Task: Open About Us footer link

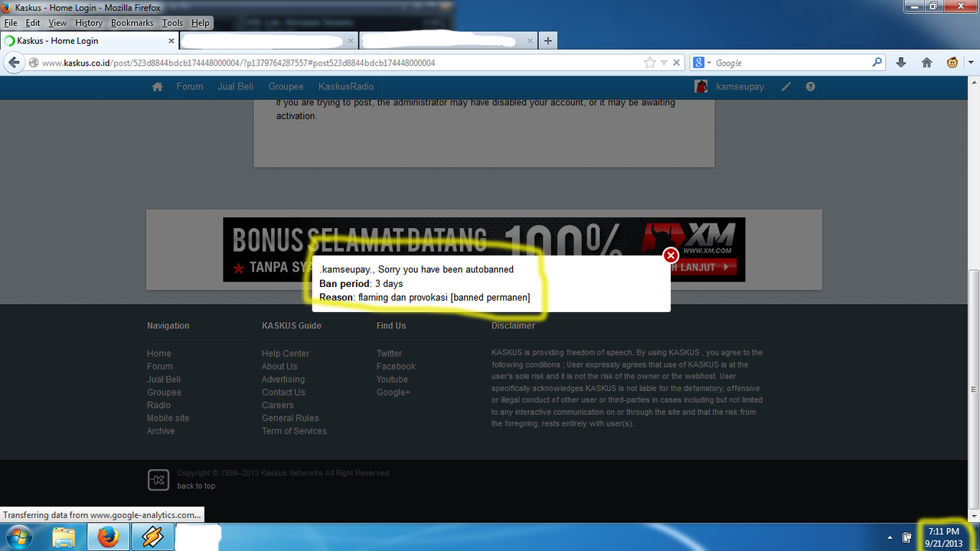Action: click(279, 367)
